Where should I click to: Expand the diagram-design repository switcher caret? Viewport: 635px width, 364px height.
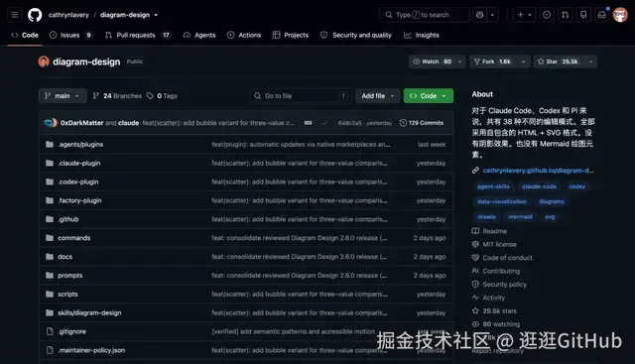click(156, 15)
